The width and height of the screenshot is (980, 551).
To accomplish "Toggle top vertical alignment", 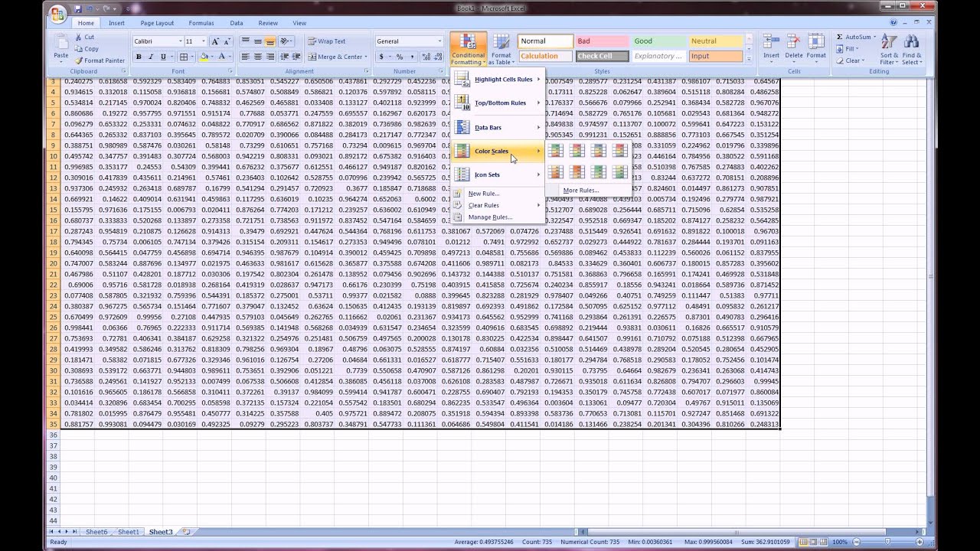I will 246,41.
